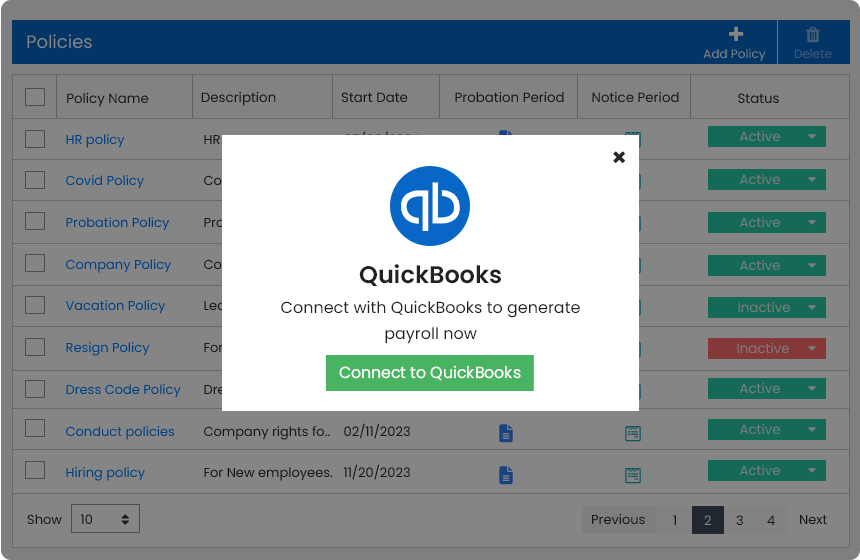Viewport: 860px width, 560px height.
Task: Click the Start Date column header
Action: pyautogui.click(x=374, y=97)
